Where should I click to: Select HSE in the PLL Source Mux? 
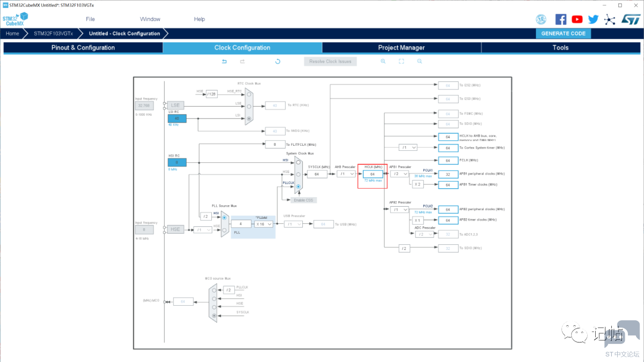tap(224, 230)
